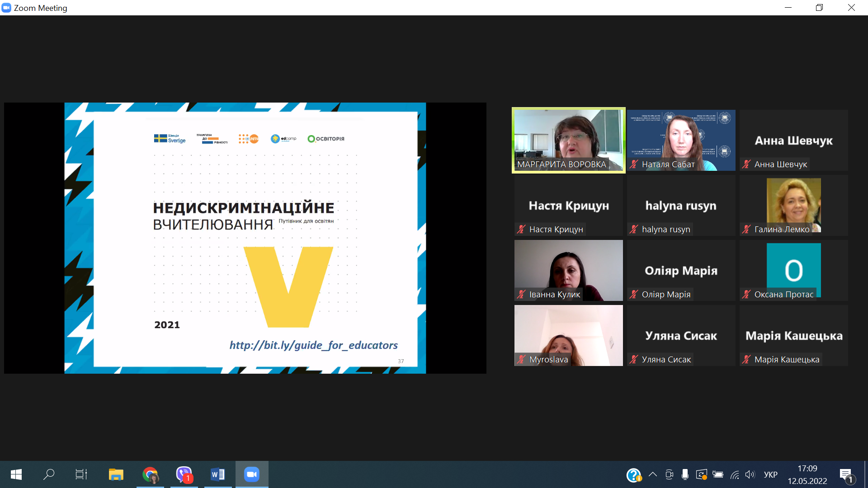Click Оксана Протас's muted microphone icon
This screenshot has width=868, height=488.
click(x=746, y=295)
